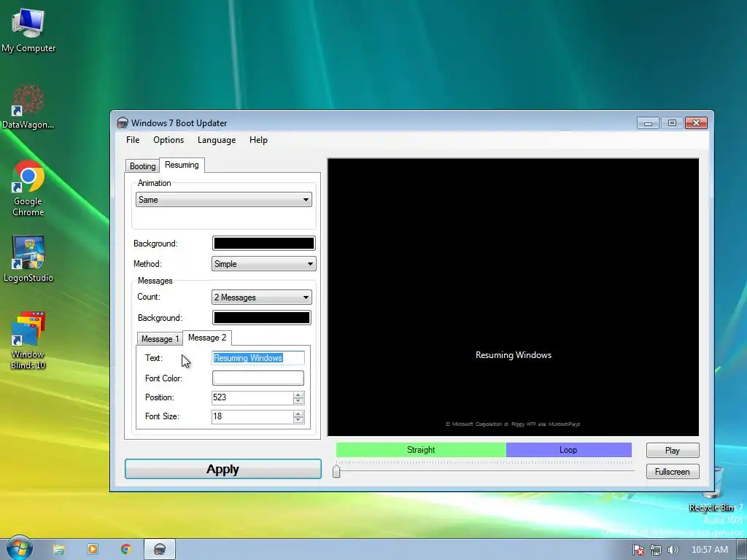Screen dimensions: 747x560
Task: Decrease Position value with down arrow
Action: (x=298, y=401)
